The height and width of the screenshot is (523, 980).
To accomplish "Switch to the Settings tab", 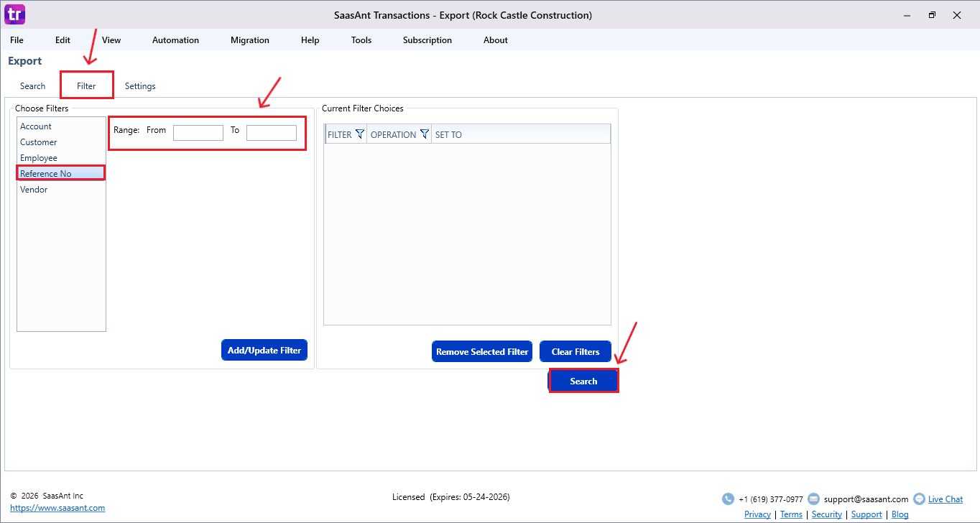I will point(140,86).
